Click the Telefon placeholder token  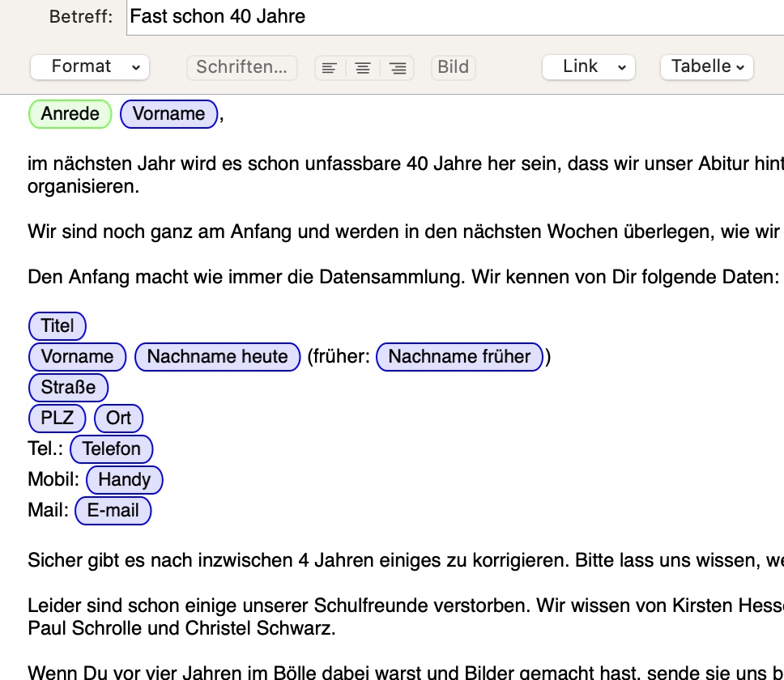point(111,449)
